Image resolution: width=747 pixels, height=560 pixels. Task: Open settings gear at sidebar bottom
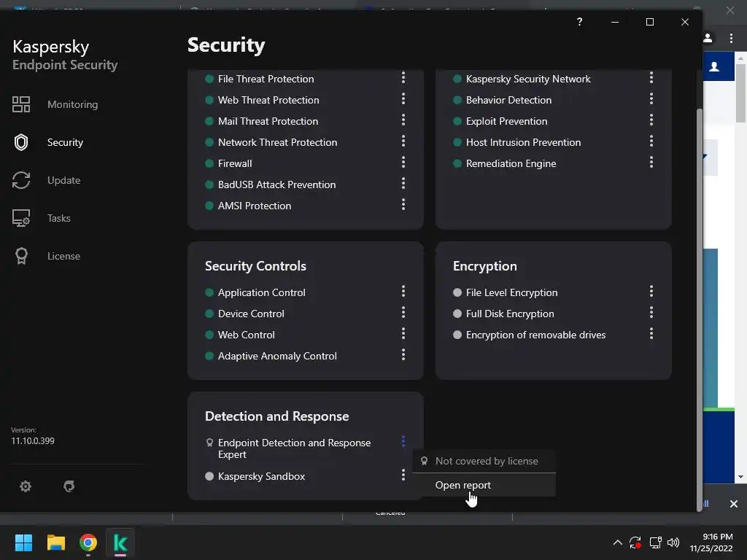(x=26, y=486)
